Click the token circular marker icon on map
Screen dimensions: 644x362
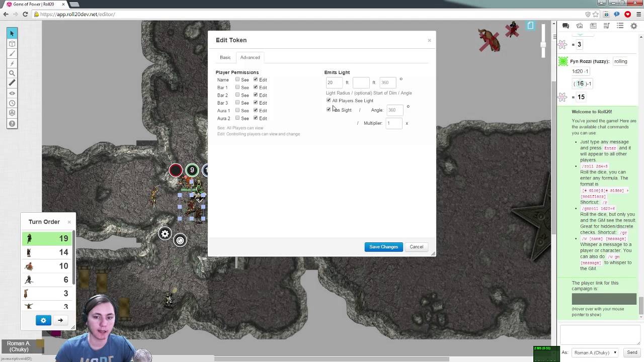click(x=180, y=240)
